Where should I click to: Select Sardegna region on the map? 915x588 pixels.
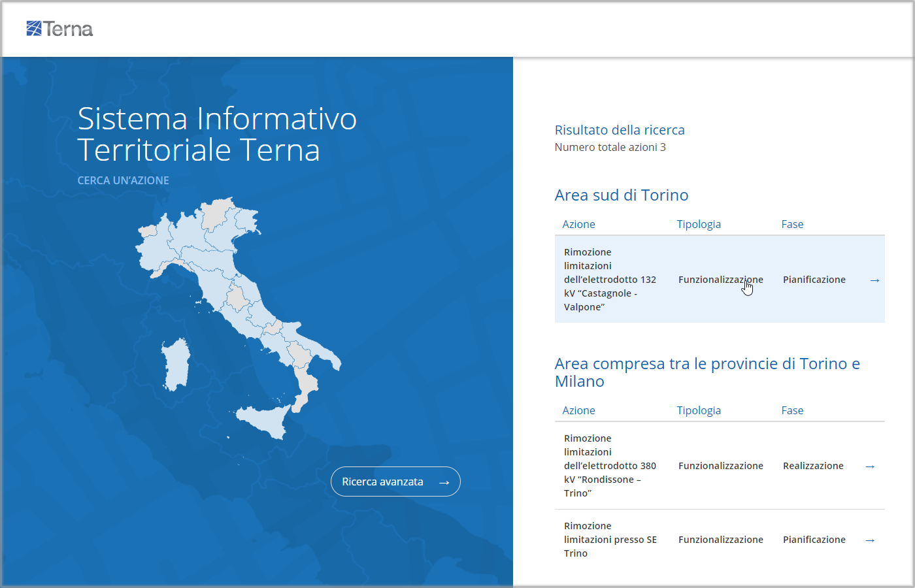[x=175, y=365]
